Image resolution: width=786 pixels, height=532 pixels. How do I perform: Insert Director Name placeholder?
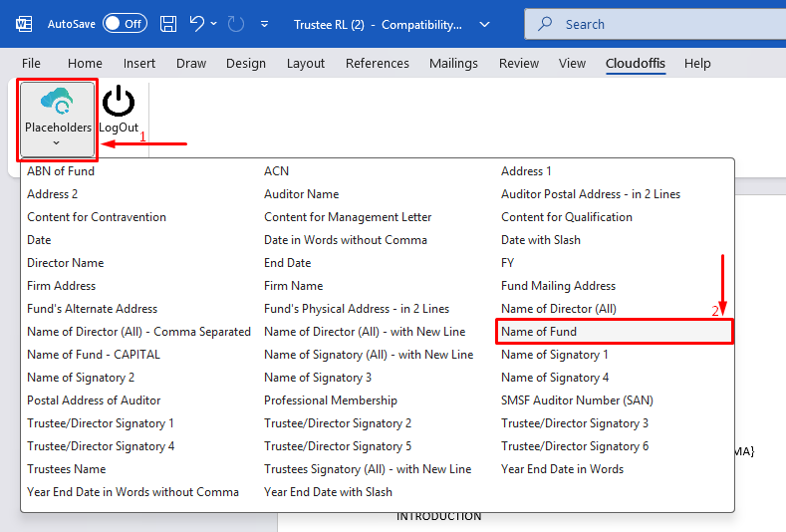(x=65, y=263)
